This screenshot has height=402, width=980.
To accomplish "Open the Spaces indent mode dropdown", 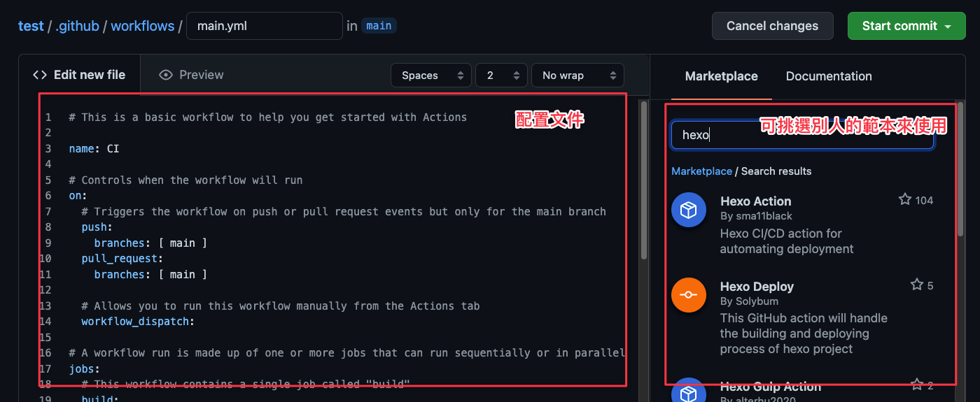I will [x=431, y=76].
